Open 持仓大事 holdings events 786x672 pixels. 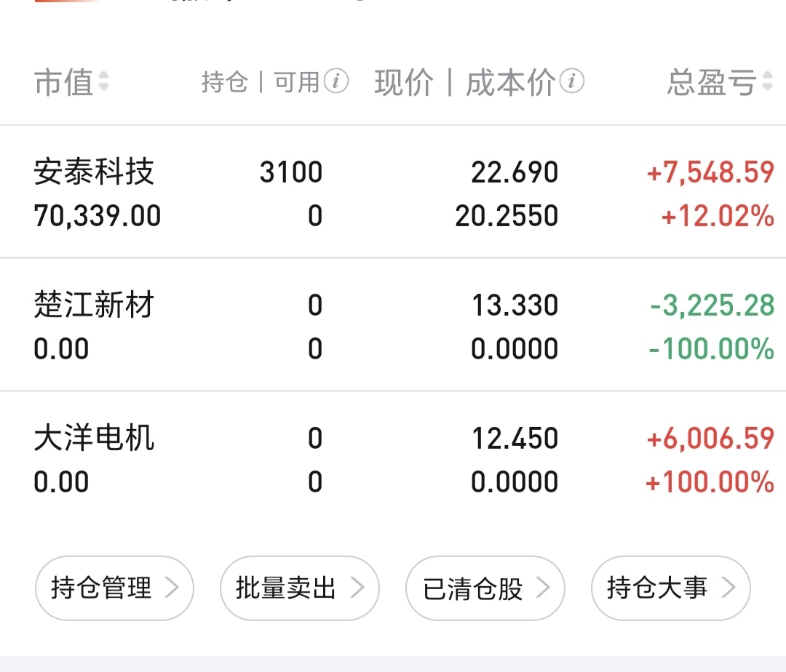670,588
